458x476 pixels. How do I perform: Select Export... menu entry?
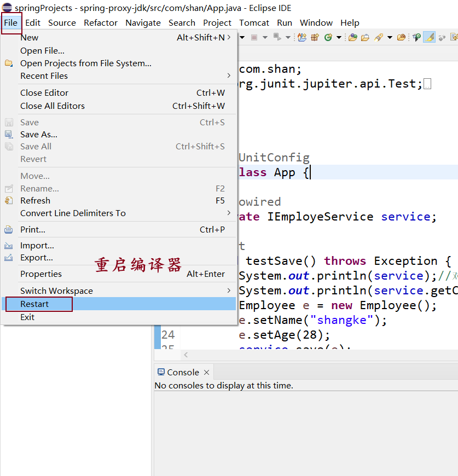point(119,258)
